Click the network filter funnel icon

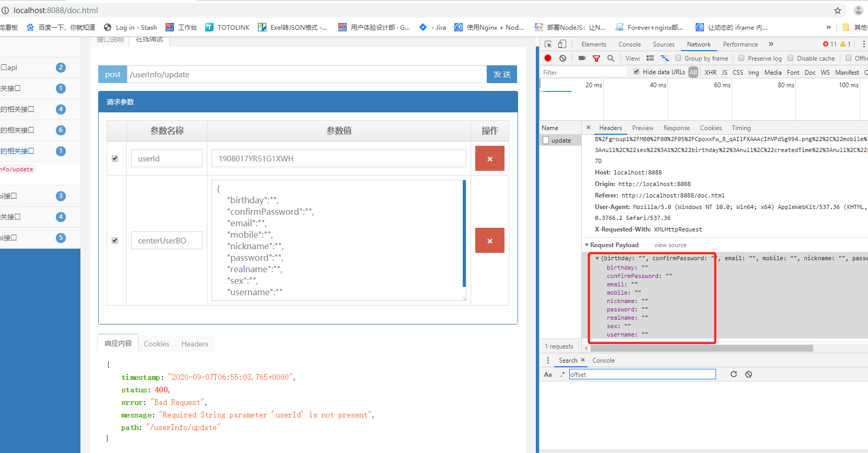[x=596, y=58]
